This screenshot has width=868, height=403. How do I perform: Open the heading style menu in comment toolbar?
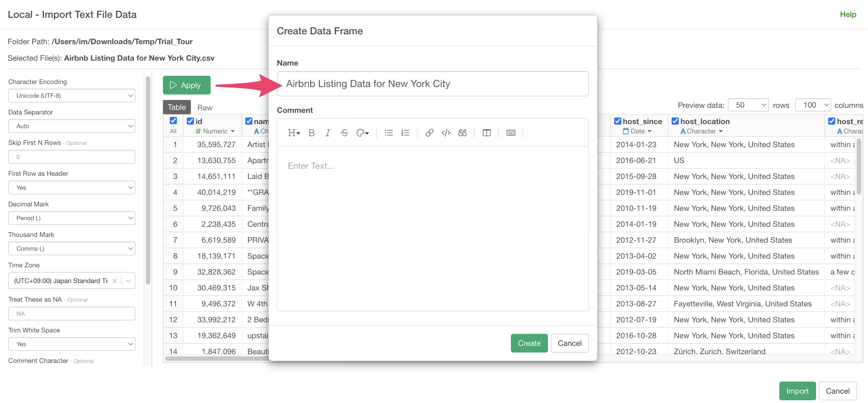(293, 133)
